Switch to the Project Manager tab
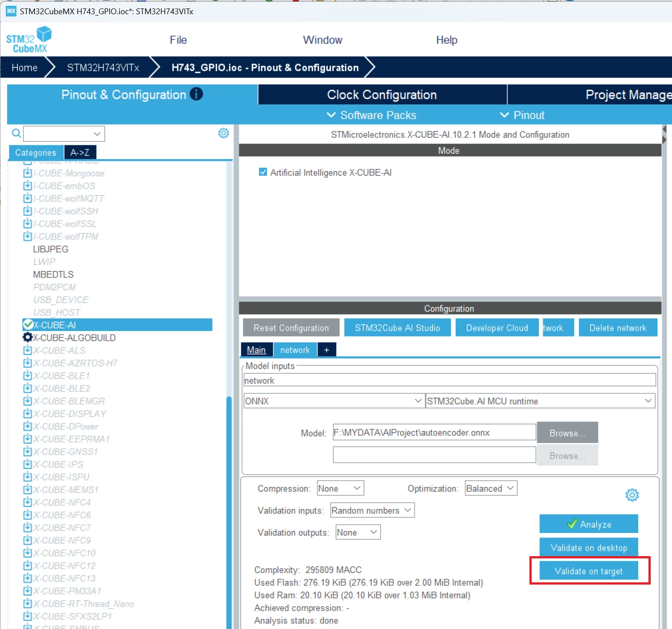Image resolution: width=672 pixels, height=629 pixels. (x=590, y=95)
